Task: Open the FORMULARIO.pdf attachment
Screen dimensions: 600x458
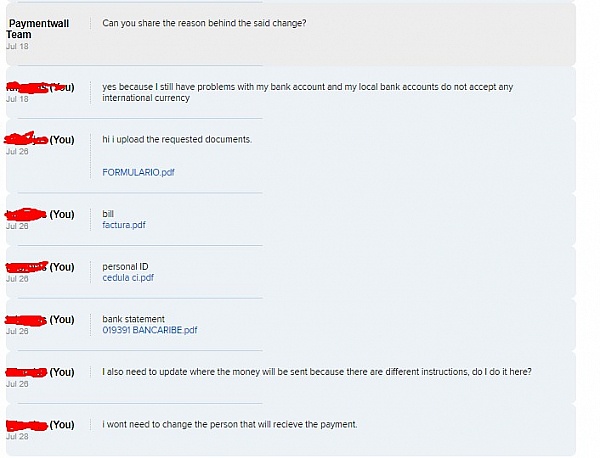Action: [139, 172]
